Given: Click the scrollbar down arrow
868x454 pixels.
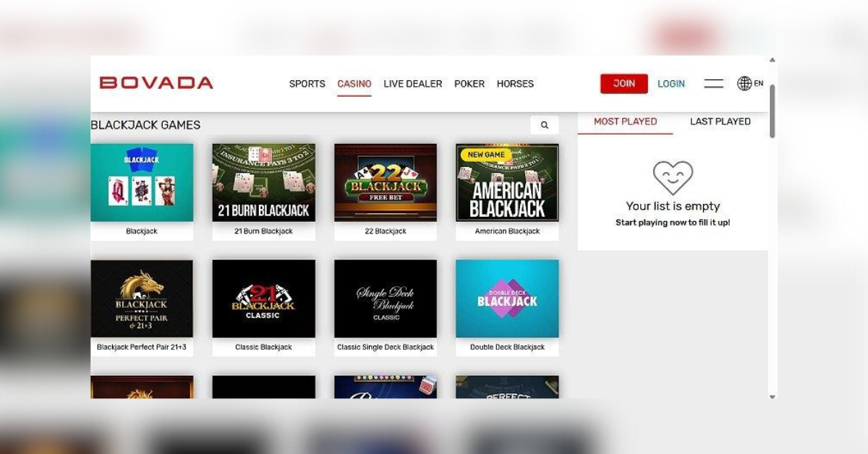Looking at the screenshot, I should (772, 396).
